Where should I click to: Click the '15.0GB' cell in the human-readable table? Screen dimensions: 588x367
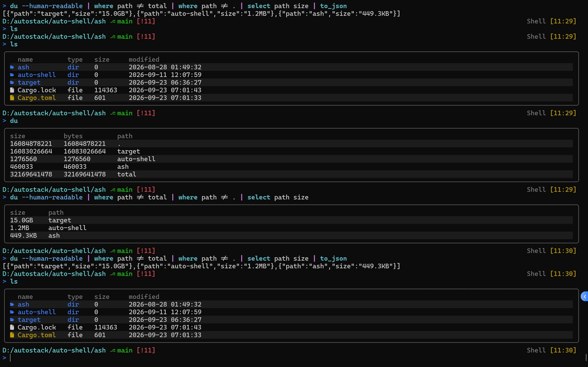coord(21,220)
